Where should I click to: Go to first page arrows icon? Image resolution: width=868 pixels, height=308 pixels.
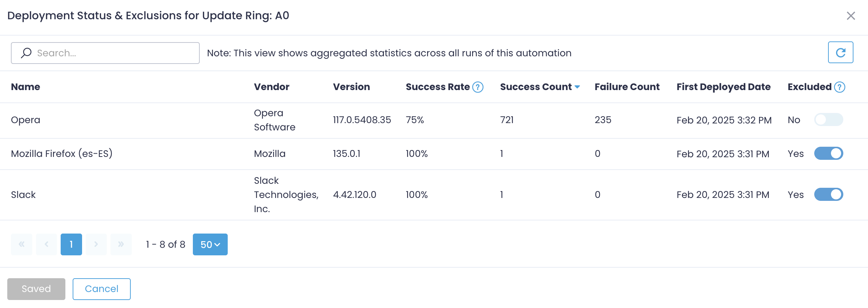point(21,244)
